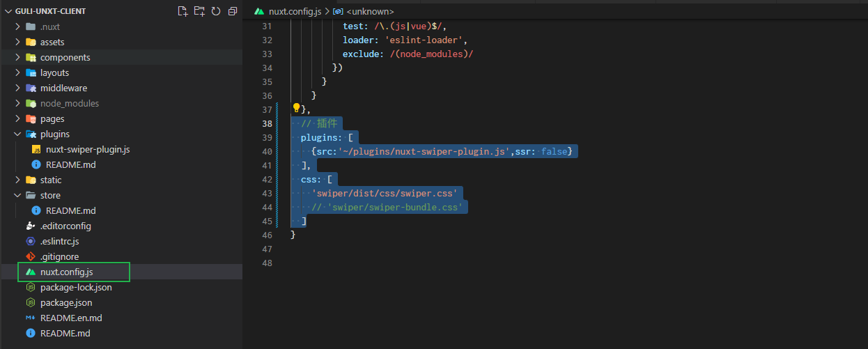The width and height of the screenshot is (868, 349).
Task: Open nuxt-swiper-plugin.js file
Action: 88,149
